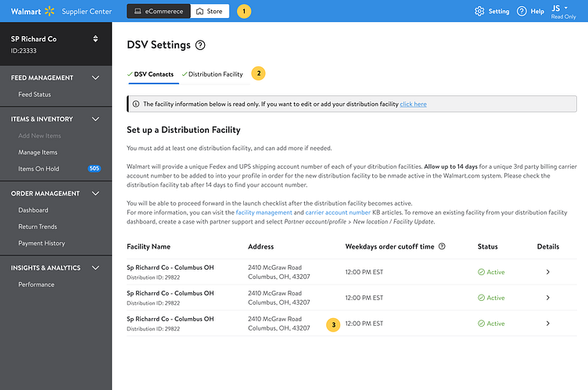588x390 pixels.
Task: Open Return Trends in the sidebar
Action: point(38,227)
